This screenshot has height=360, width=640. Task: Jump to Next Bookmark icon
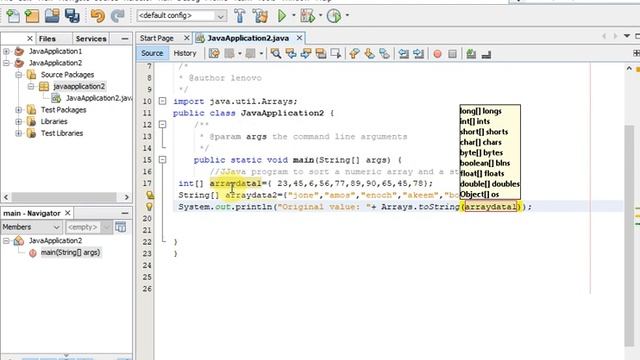(x=369, y=53)
